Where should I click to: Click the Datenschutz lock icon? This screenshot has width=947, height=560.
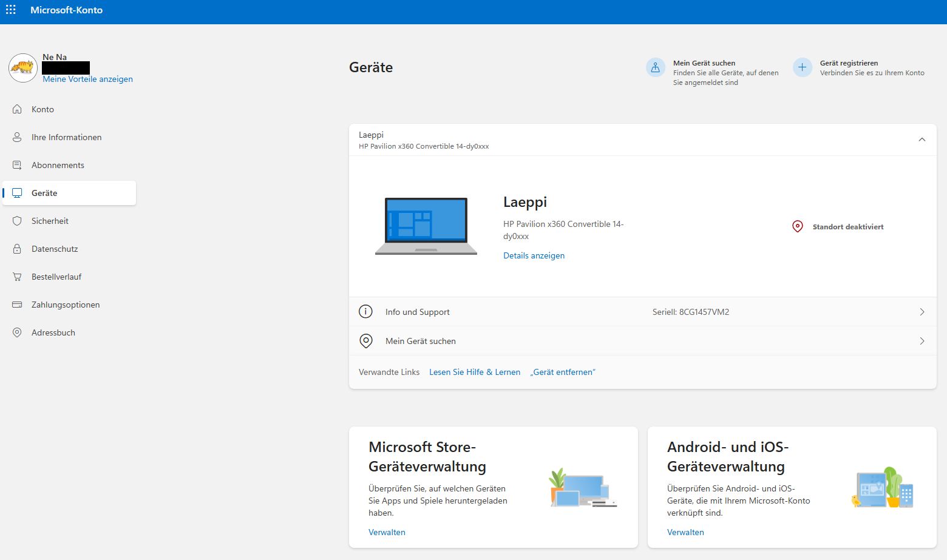[17, 249]
